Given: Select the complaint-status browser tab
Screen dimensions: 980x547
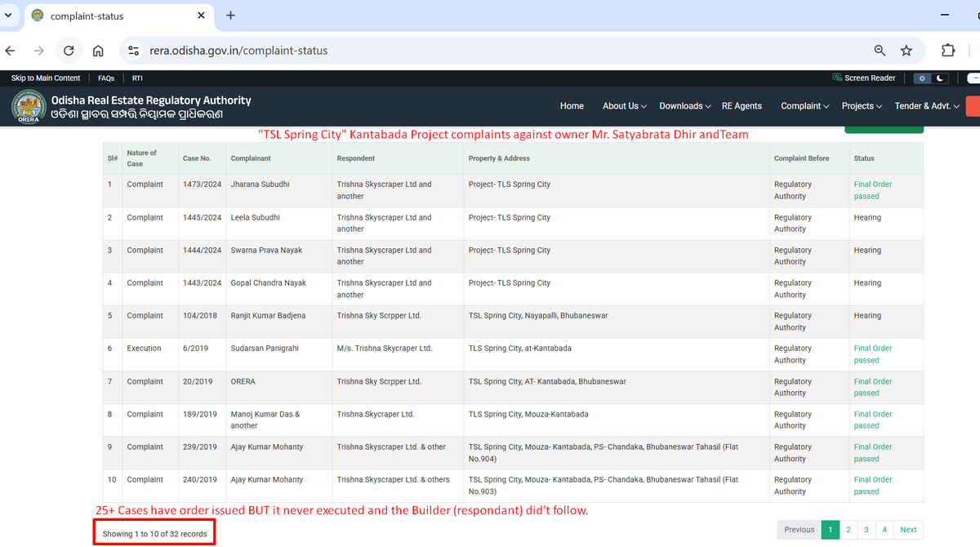Looking at the screenshot, I should click(118, 16).
